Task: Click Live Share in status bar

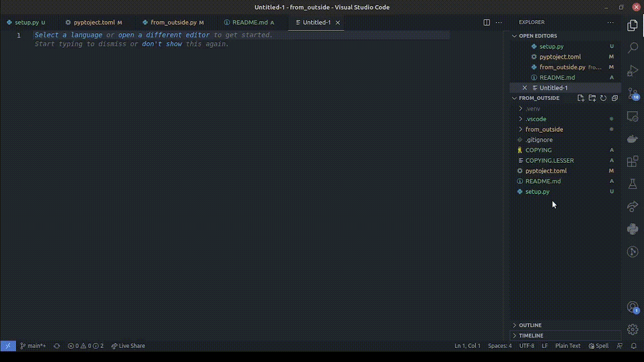Action: tap(128, 346)
